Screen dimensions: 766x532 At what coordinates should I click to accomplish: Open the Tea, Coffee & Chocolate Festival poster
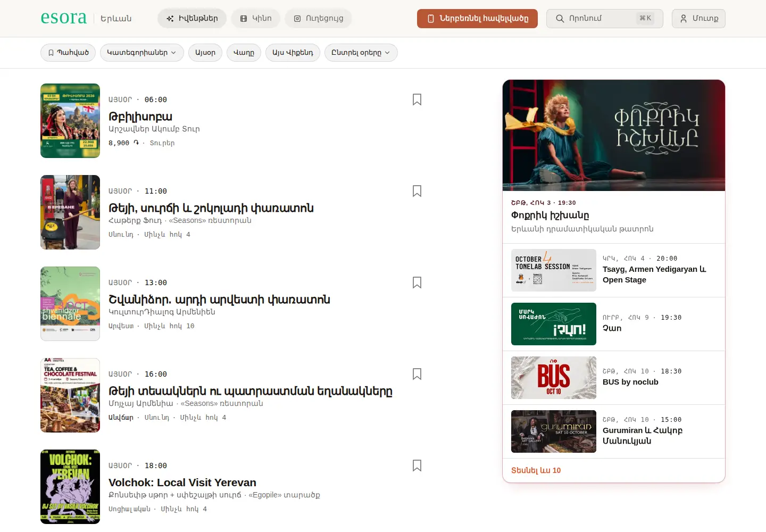point(70,395)
